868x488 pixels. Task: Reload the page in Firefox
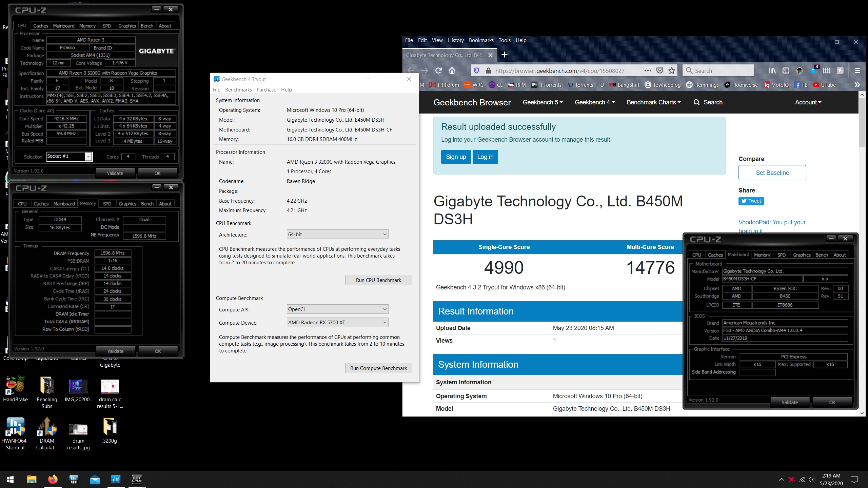tap(438, 70)
